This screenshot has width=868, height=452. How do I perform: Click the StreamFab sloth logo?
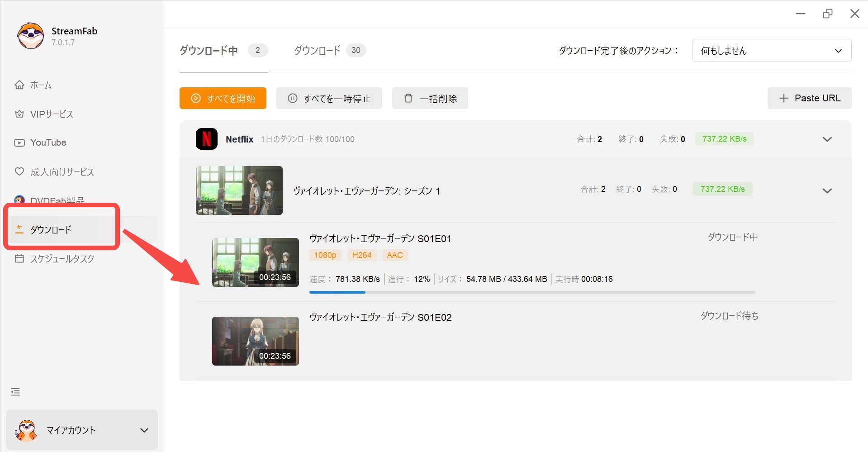(x=30, y=36)
